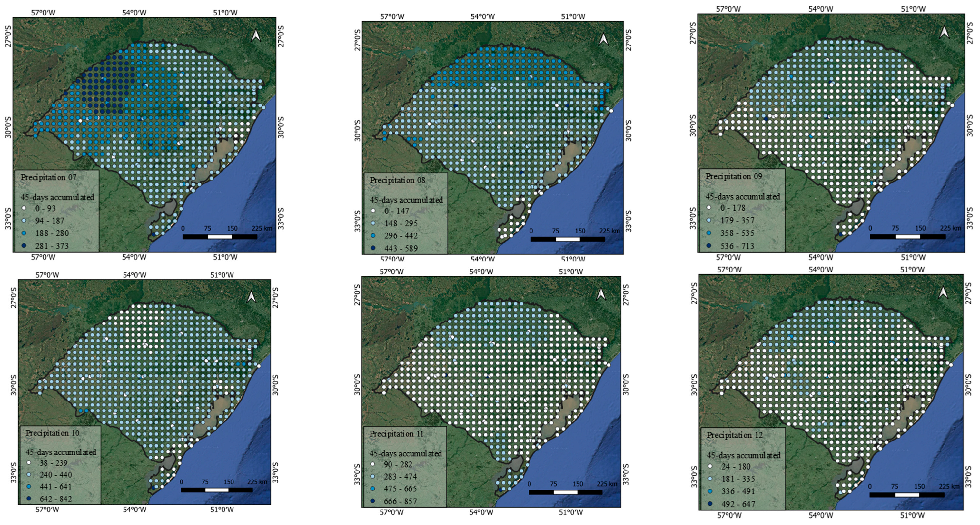The width and height of the screenshot is (980, 525).
Task: Click the scale bar on Precipitation 08 map
Action: 568,239
